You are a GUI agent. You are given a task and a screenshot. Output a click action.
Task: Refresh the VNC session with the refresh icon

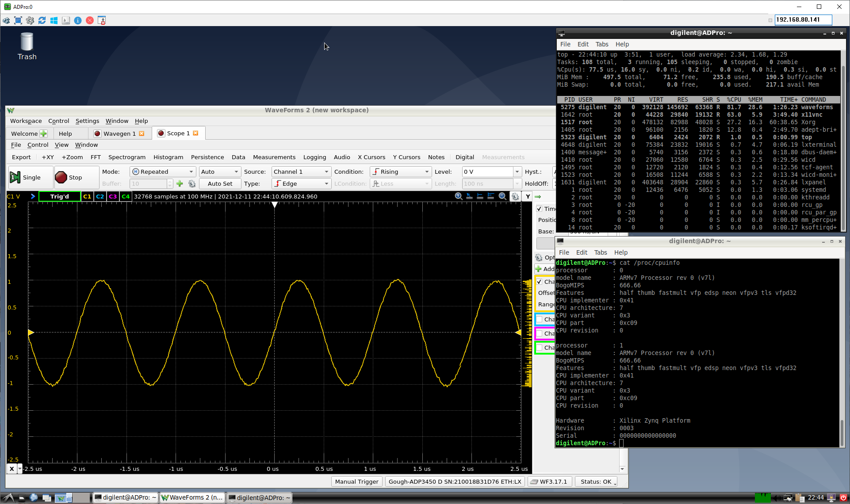coord(42,20)
